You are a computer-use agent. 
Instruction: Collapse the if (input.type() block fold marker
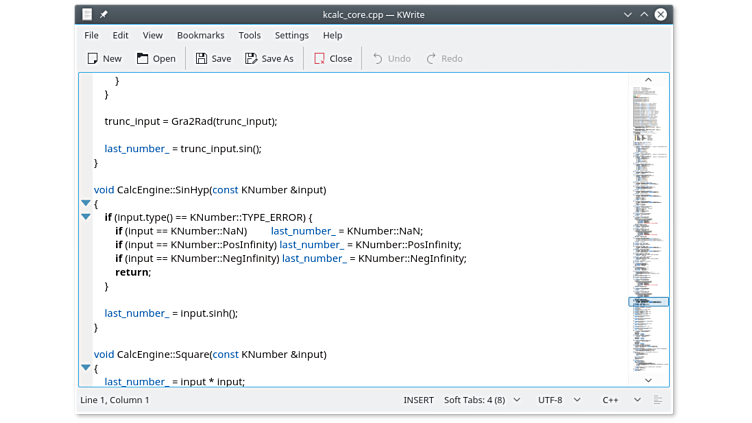(86, 217)
